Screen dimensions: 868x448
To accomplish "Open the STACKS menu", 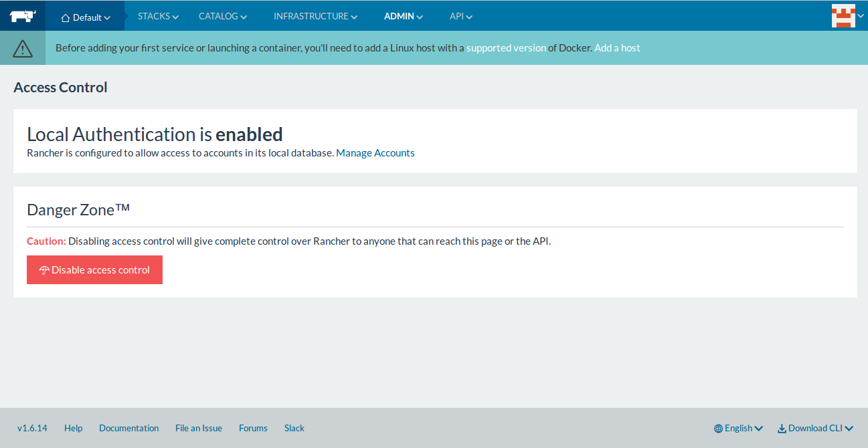I will click(158, 16).
